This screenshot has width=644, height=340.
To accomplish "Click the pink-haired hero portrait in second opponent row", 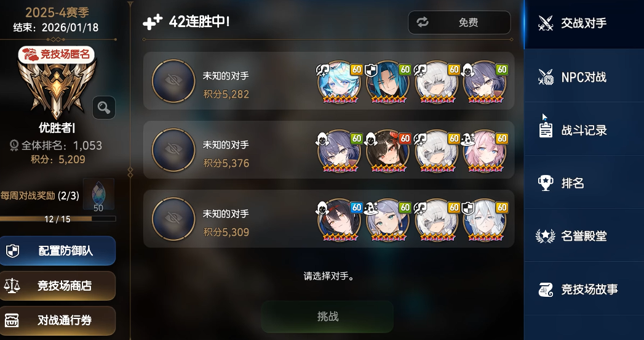I will (x=485, y=150).
